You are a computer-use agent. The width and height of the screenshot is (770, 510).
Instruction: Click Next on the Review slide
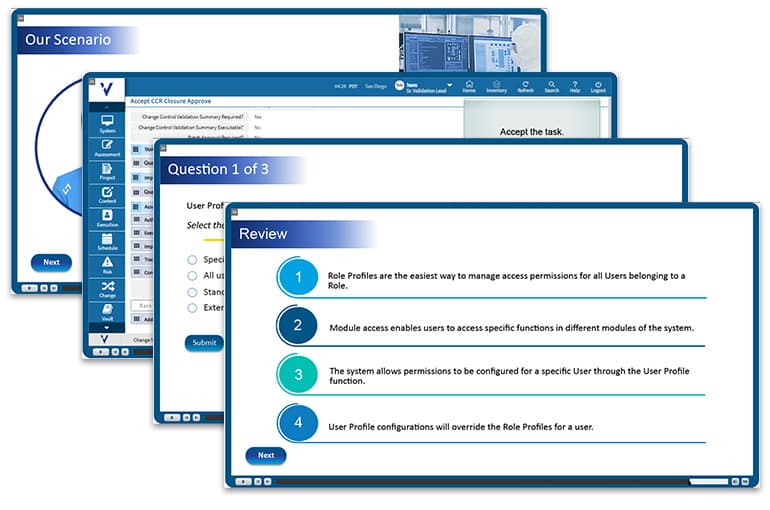tap(265, 455)
